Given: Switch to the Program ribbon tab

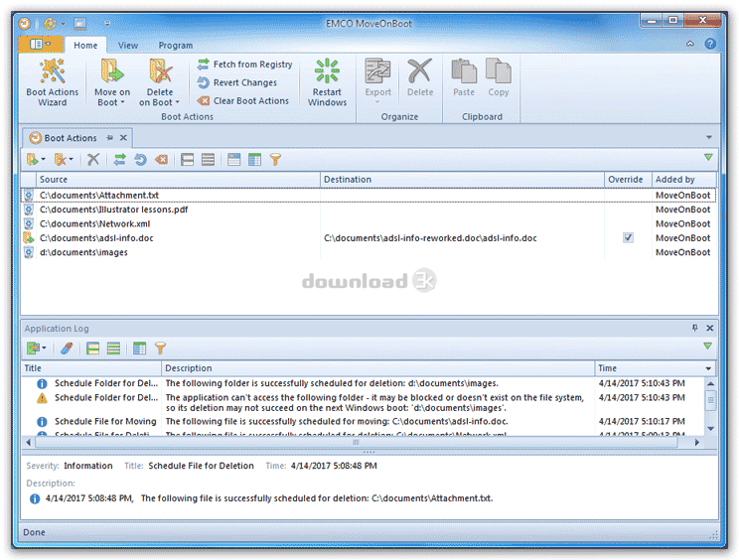Looking at the screenshot, I should click(176, 46).
